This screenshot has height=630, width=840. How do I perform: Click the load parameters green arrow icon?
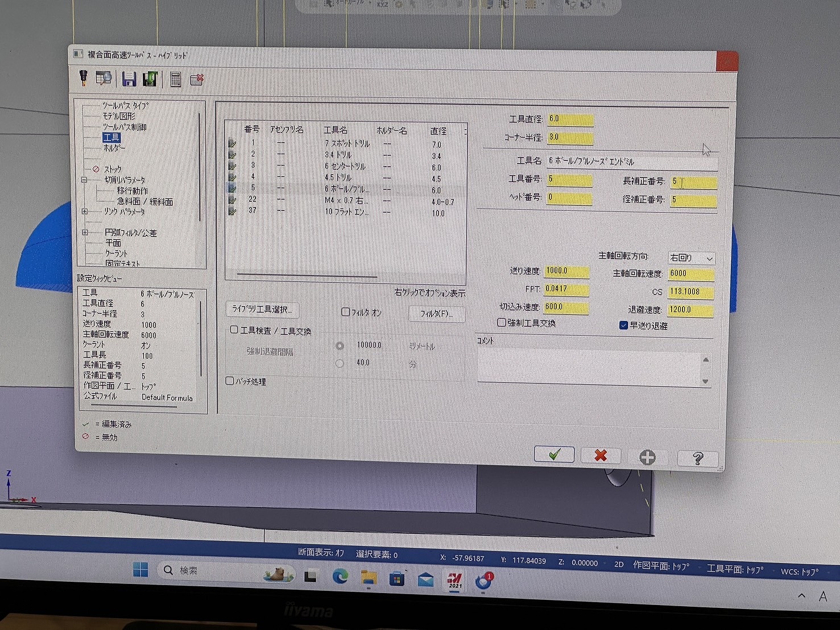click(150, 79)
